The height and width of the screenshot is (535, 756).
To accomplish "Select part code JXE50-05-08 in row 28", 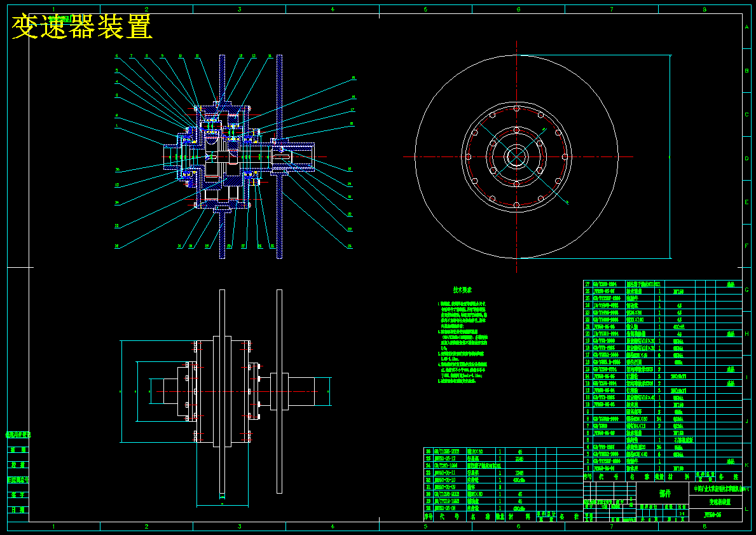I will click(x=444, y=508).
